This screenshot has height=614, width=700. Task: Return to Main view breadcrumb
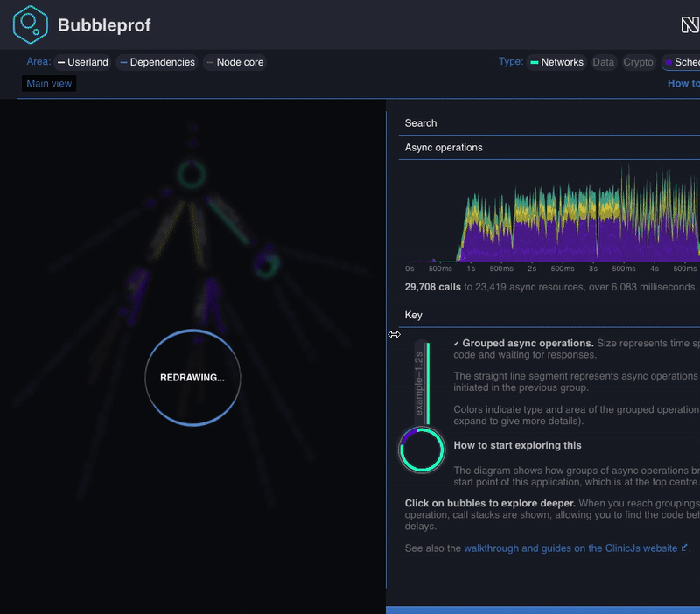49,83
